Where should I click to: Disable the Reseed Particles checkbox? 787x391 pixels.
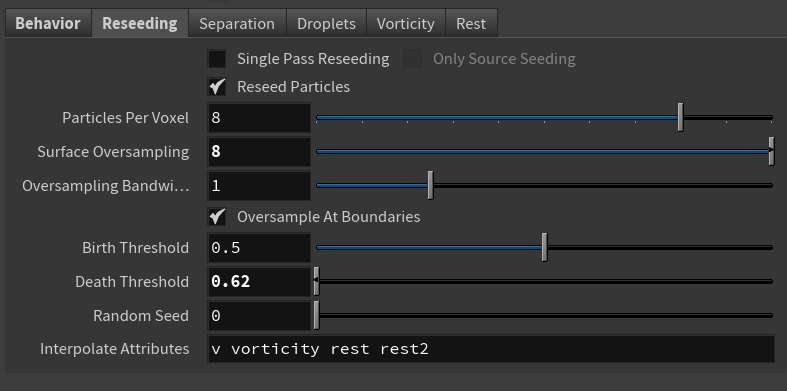217,87
